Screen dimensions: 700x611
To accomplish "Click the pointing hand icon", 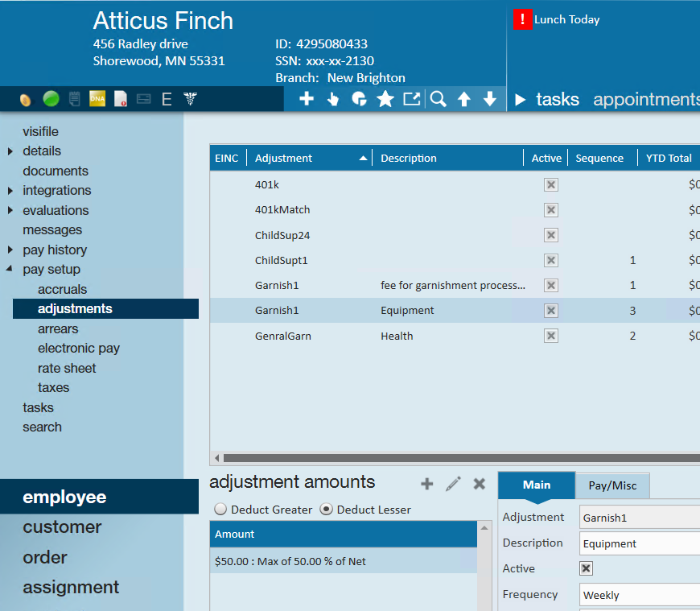I will click(x=332, y=99).
